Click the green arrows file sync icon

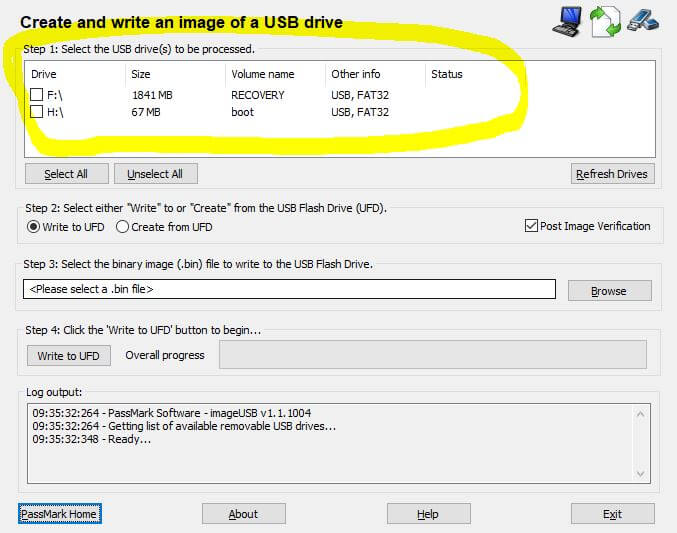(605, 21)
